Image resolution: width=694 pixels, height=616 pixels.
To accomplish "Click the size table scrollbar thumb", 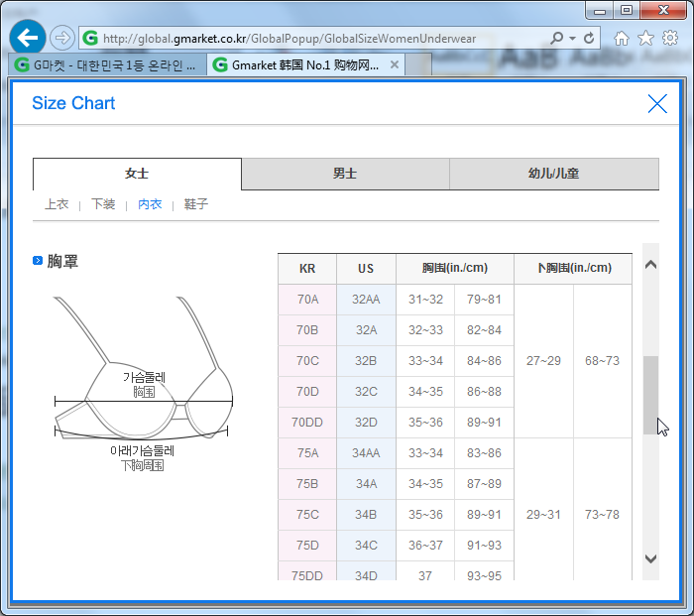I will [x=650, y=395].
